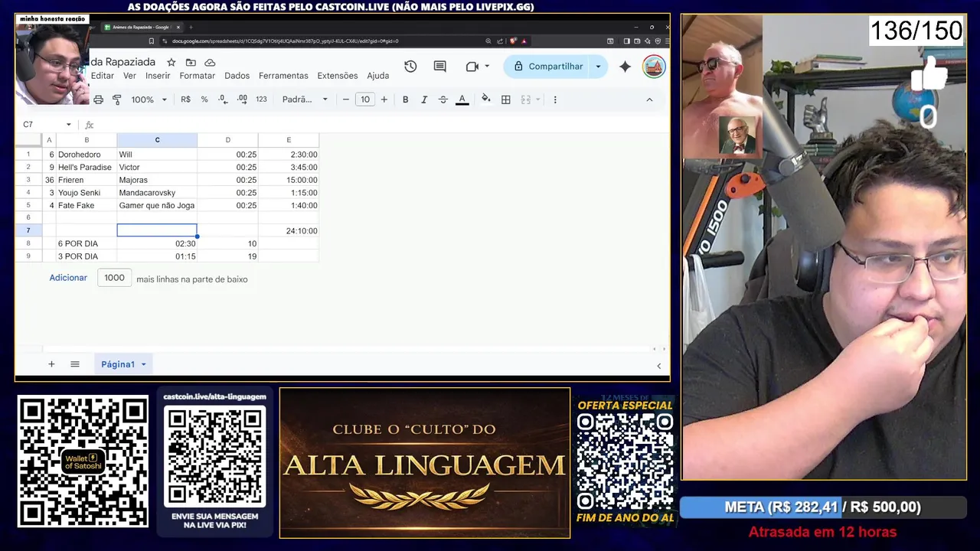Open the Ajuda menu

tap(377, 76)
